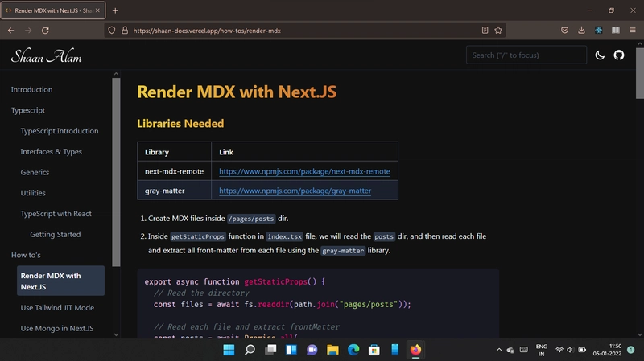This screenshot has height=361, width=644.
Task: Click the index.tsx inline code
Action: (x=285, y=236)
